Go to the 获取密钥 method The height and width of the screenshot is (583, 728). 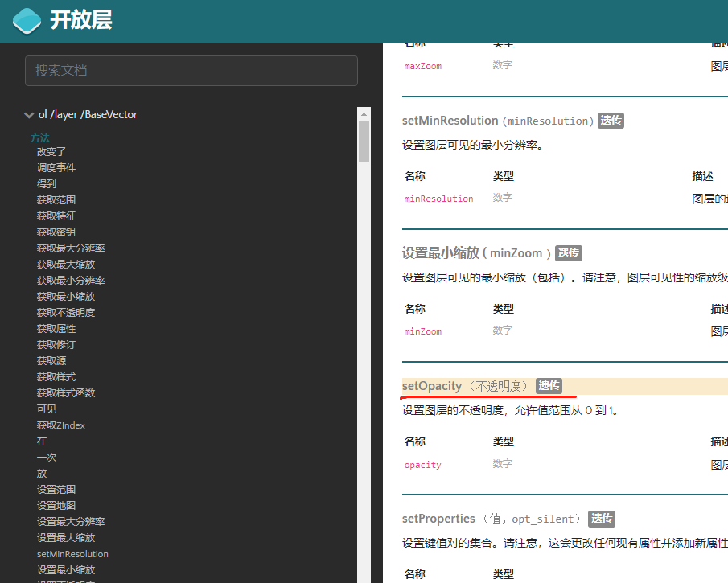[x=56, y=232]
